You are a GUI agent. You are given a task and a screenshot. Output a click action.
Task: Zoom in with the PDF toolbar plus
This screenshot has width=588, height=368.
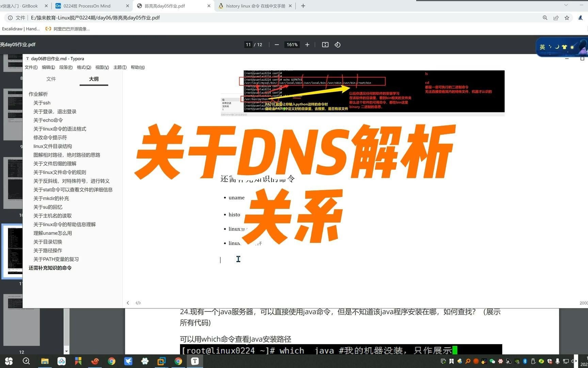click(x=307, y=45)
